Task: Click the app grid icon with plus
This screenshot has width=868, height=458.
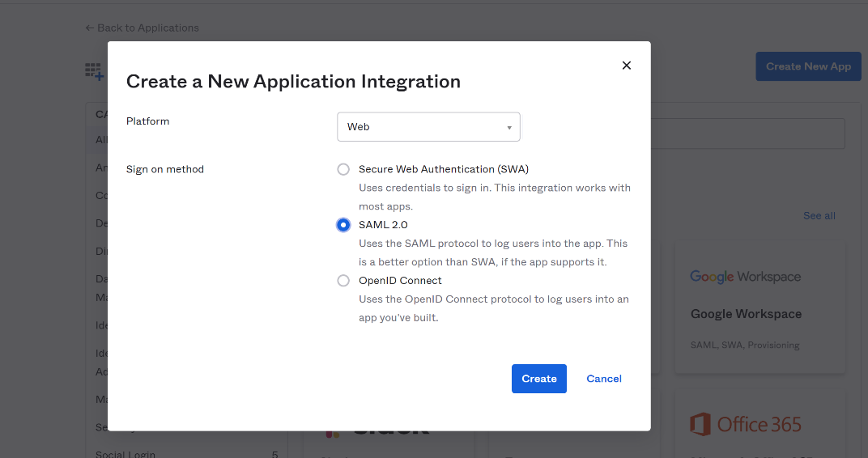Action: [x=95, y=71]
